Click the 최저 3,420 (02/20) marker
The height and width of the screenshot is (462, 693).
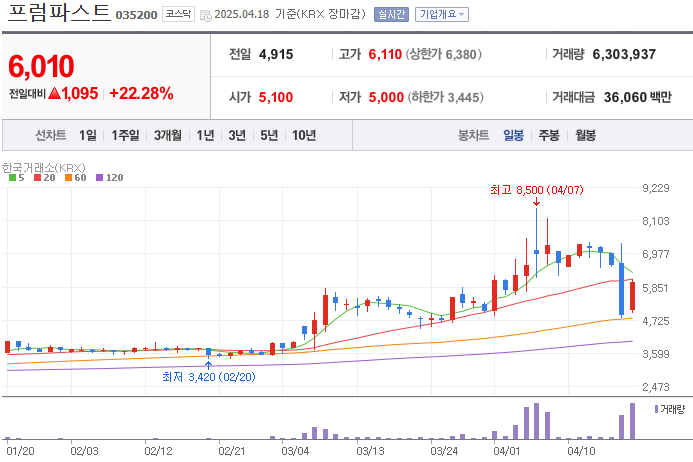(209, 377)
